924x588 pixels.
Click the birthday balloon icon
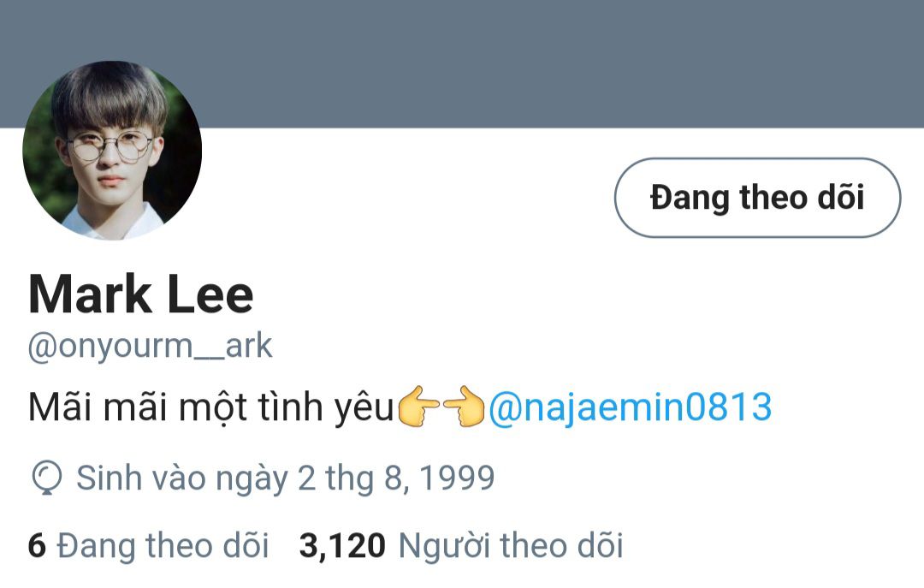(x=46, y=478)
